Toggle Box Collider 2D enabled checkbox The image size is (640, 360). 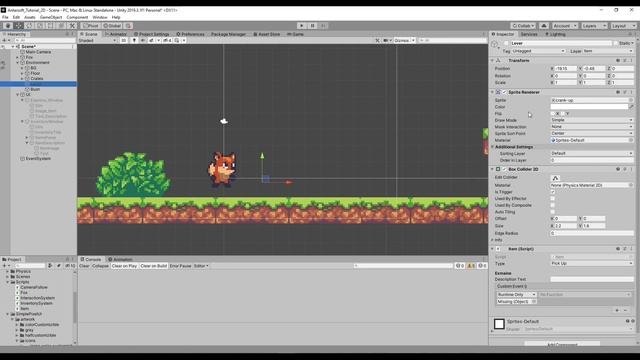click(504, 169)
